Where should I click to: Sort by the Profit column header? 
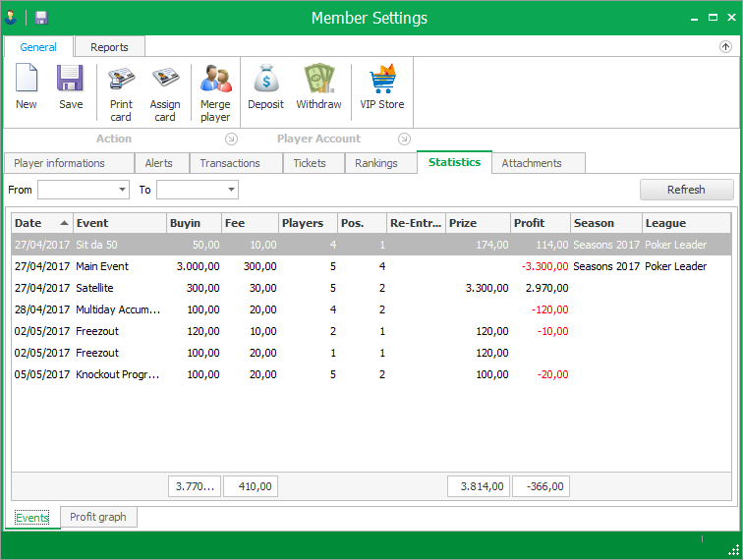541,223
